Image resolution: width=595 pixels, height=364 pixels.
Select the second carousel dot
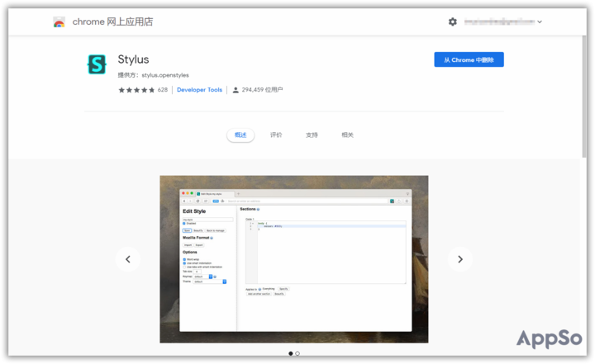tap(297, 353)
